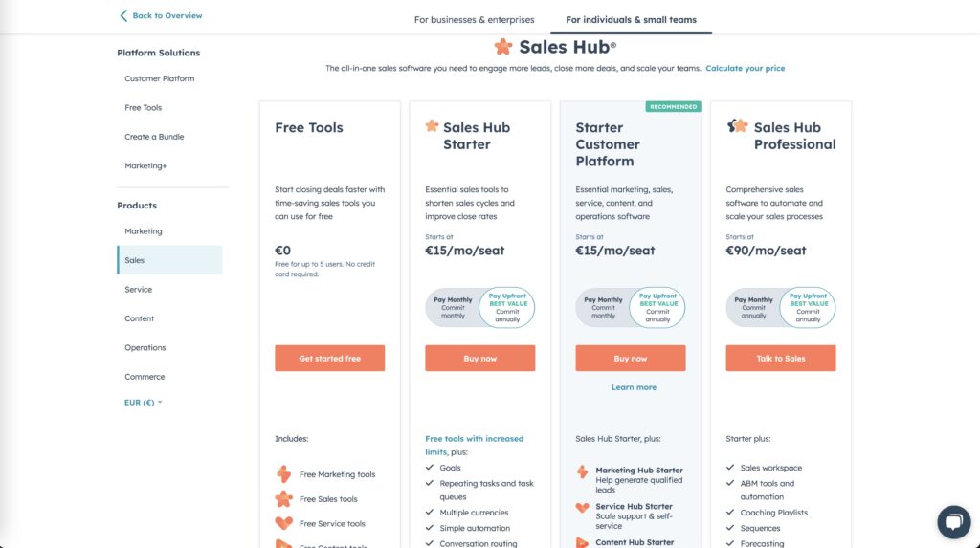The width and height of the screenshot is (980, 548).
Task: Click the Free Service tools heart icon
Action: pyautogui.click(x=283, y=523)
